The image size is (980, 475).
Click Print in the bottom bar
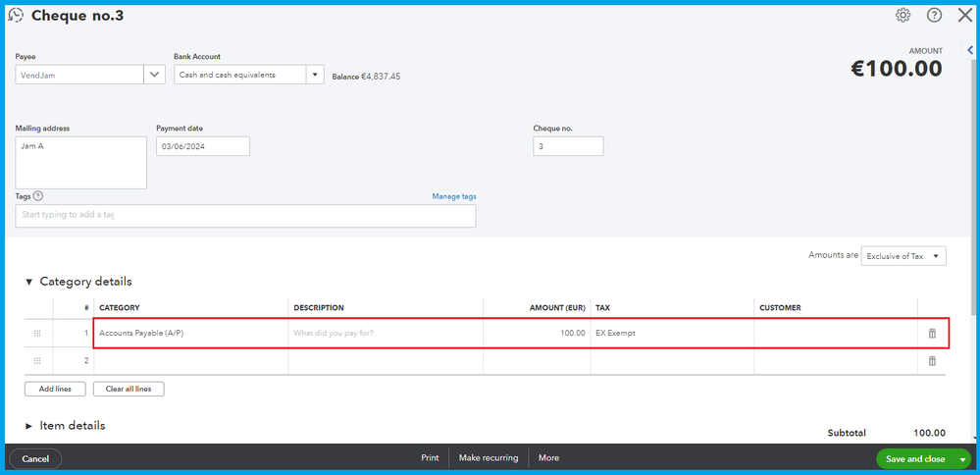[x=430, y=458]
